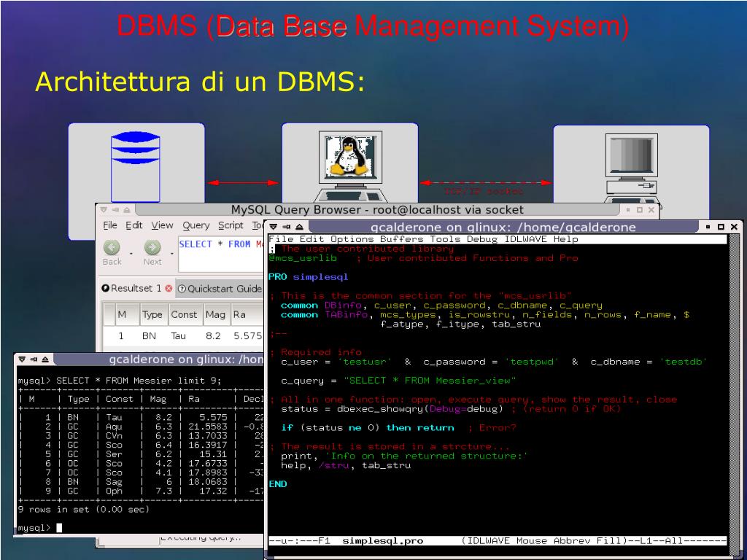
Task: Select the Const column header in the result grid
Action: [x=184, y=314]
